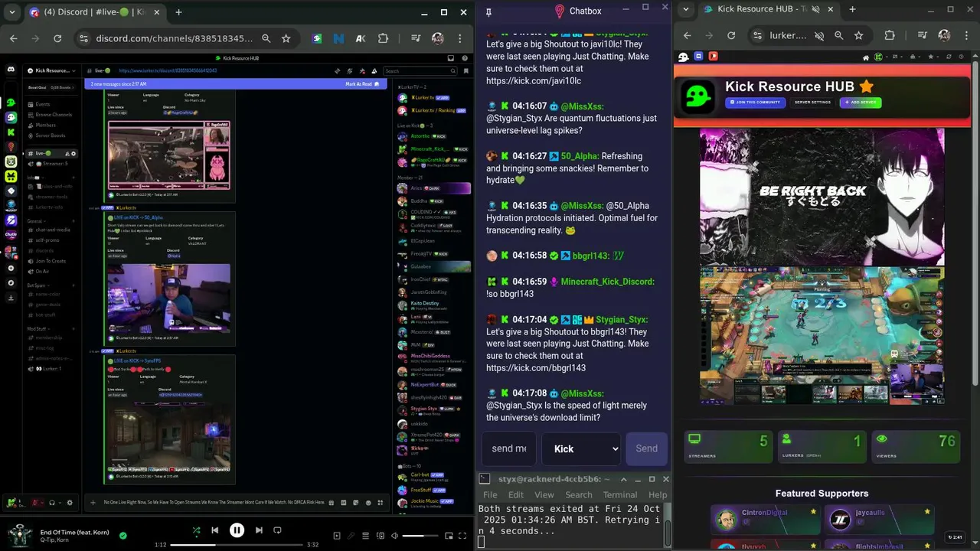Open terminal Search menu
980x551 pixels.
point(579,495)
